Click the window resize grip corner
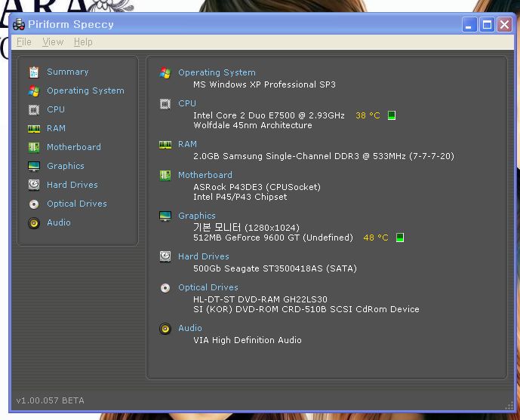The image size is (520, 420). (x=509, y=406)
